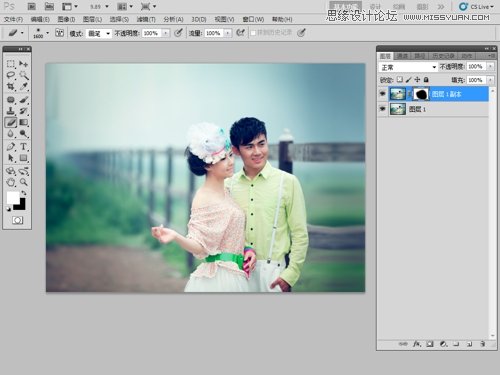Toggle the brush panel button
The width and height of the screenshot is (500, 375).
(60, 33)
